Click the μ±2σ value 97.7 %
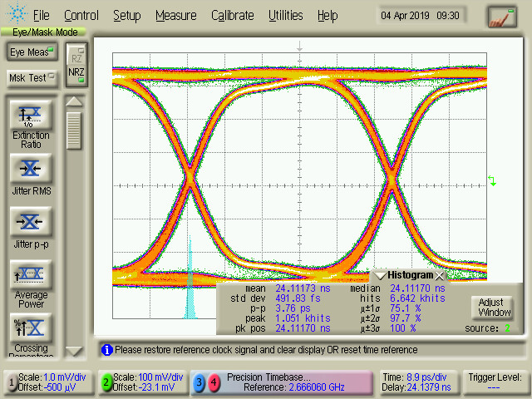The height and width of the screenshot is (399, 532). pos(406,318)
